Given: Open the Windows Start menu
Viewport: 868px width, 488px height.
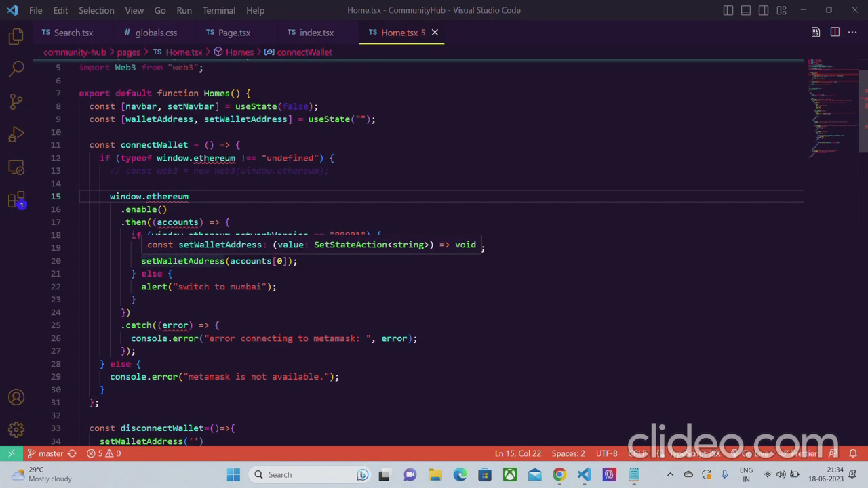Looking at the screenshot, I should (233, 474).
